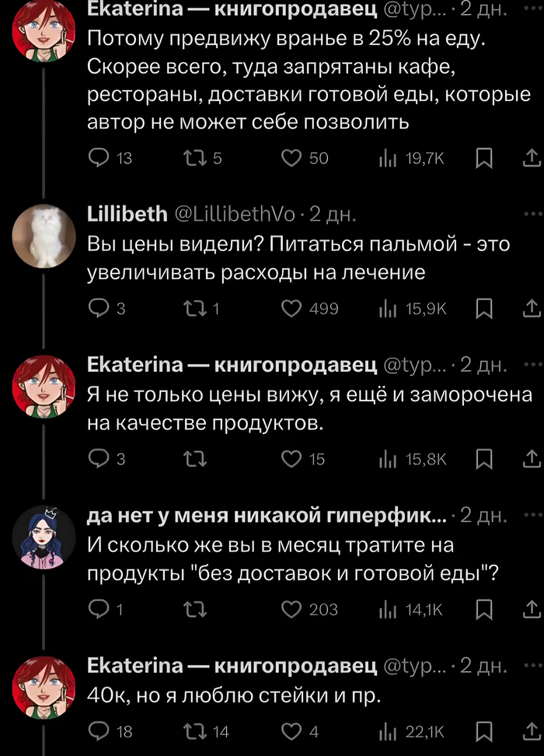This screenshot has width=544, height=756.
Task: Open the blue-haired crowned avatar profile
Action: 44,537
